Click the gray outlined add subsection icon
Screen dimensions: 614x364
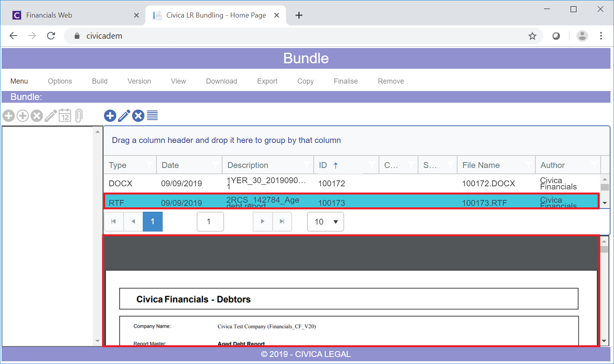point(23,116)
